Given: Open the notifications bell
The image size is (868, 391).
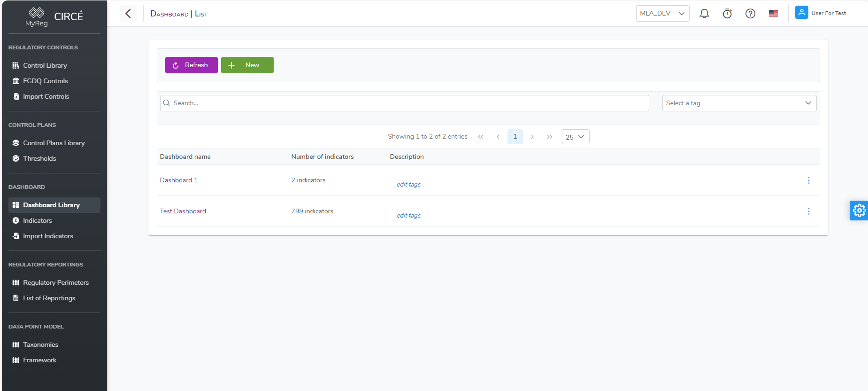Looking at the screenshot, I should click(x=704, y=14).
